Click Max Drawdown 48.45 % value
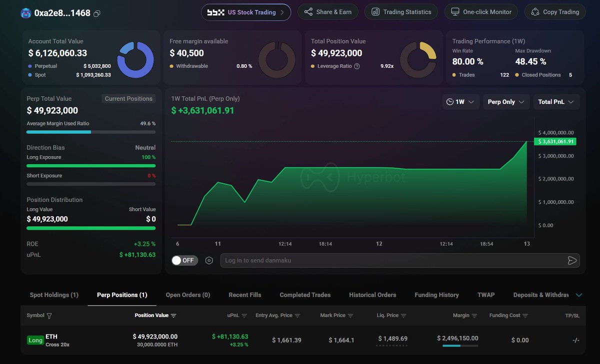Viewport: 600px width, 364px height. coord(531,62)
